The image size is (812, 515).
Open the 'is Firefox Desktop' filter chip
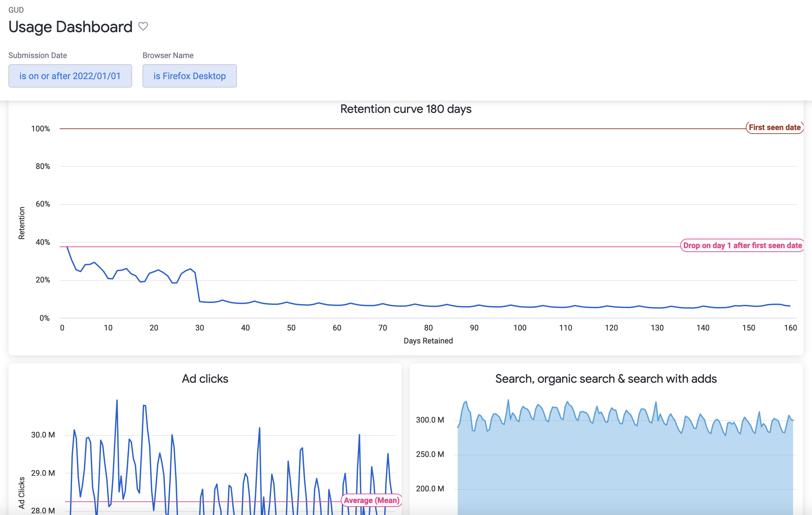click(189, 76)
